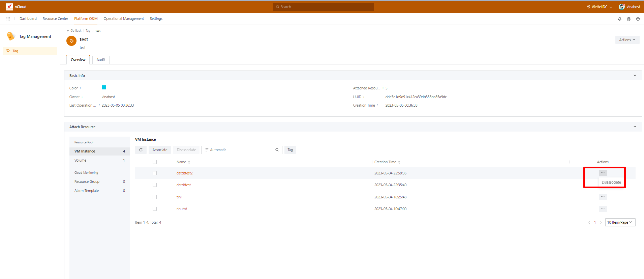Open the Actions dropdown at top right
Viewport: 644px width, 279px height.
pyautogui.click(x=627, y=40)
